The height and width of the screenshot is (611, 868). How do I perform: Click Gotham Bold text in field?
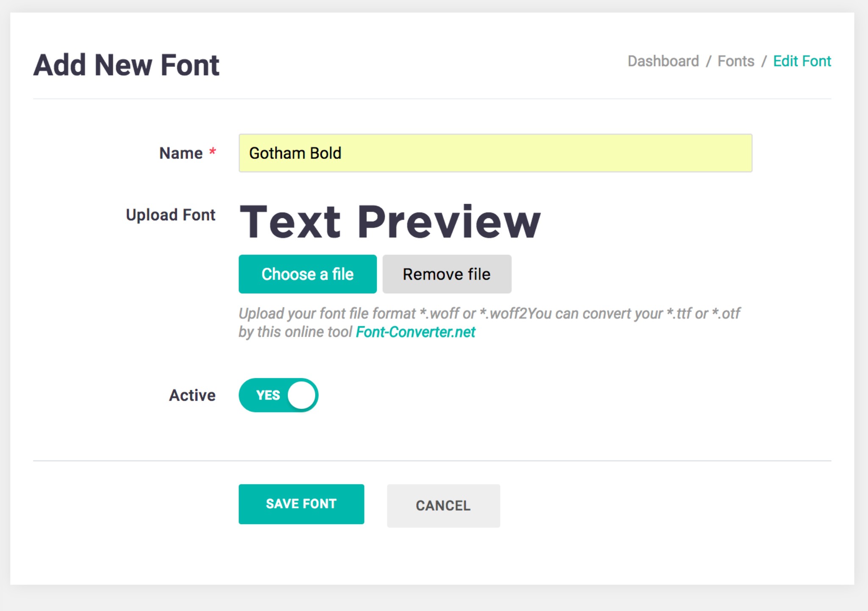point(295,153)
